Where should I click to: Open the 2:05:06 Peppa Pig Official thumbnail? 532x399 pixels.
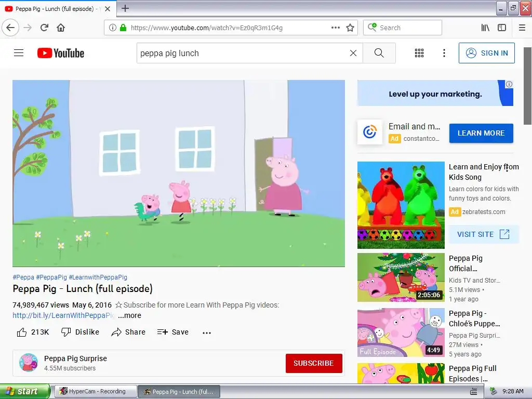pyautogui.click(x=401, y=277)
